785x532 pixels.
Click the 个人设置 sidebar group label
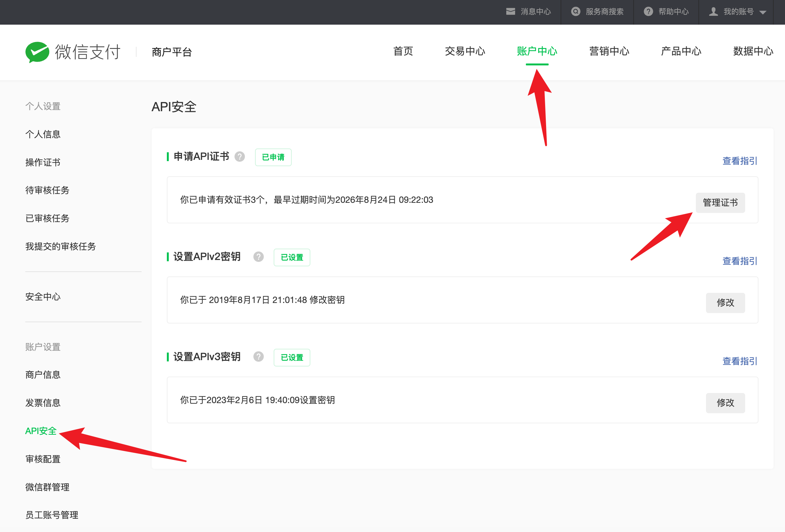pos(43,106)
